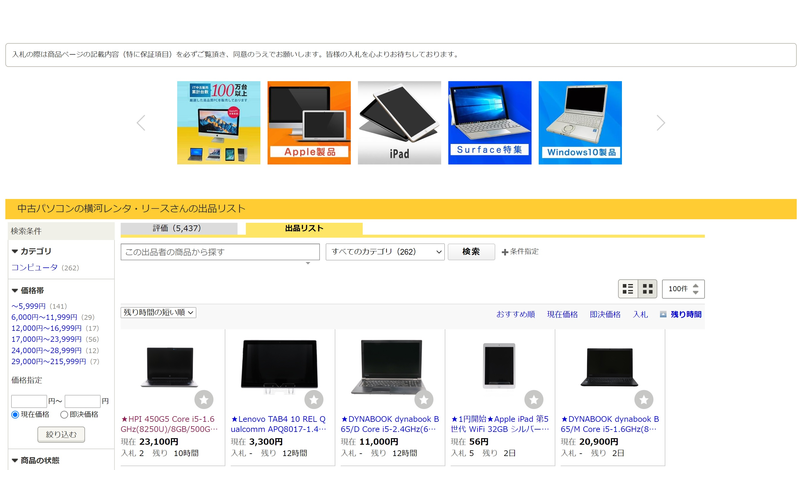
Task: Collapse the カテゴリ section
Action: pyautogui.click(x=32, y=251)
